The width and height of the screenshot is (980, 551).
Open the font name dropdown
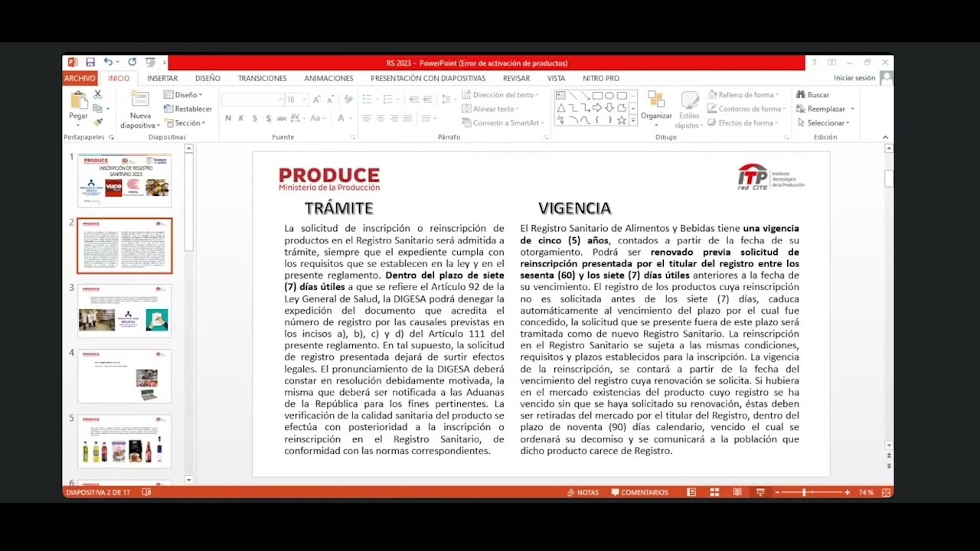click(x=279, y=99)
